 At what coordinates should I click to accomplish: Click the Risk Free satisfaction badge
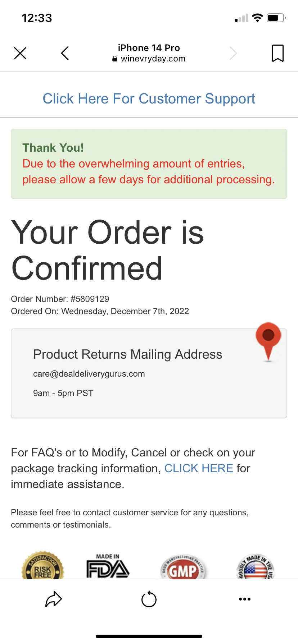[x=43, y=566]
